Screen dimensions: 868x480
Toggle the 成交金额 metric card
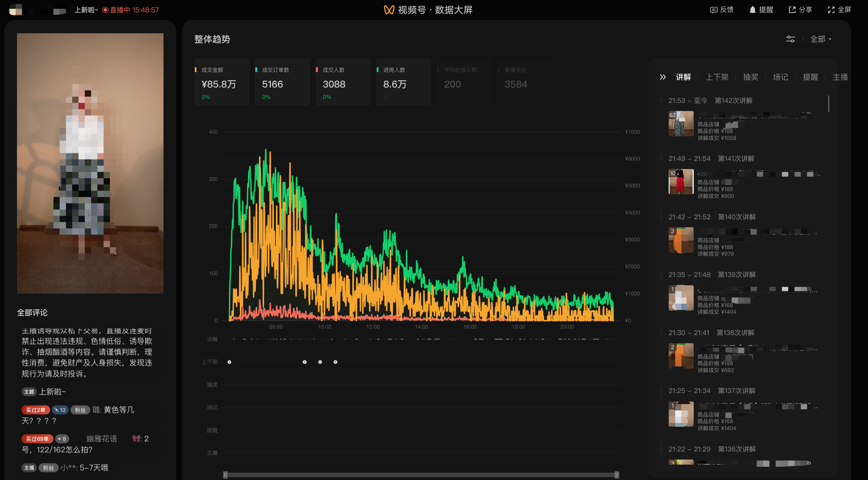221,82
